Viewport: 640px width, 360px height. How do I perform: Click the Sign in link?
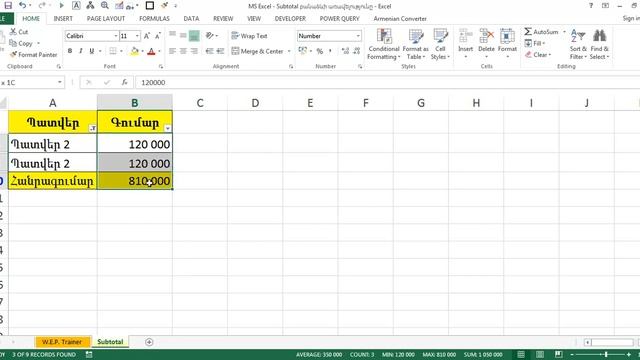[x=631, y=18]
